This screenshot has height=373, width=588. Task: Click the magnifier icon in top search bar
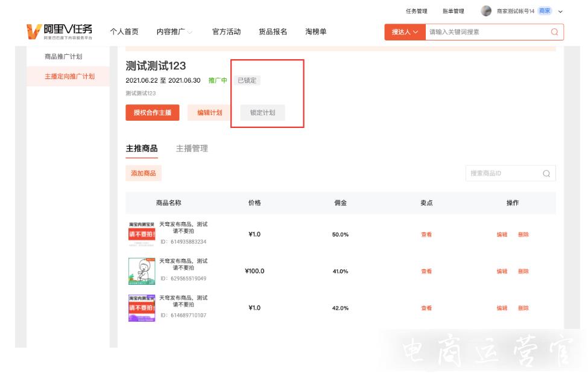554,32
